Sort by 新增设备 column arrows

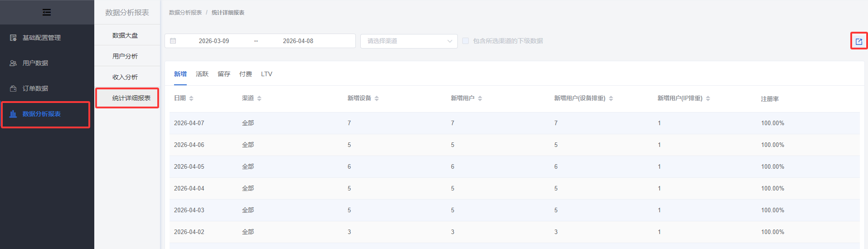377,98
